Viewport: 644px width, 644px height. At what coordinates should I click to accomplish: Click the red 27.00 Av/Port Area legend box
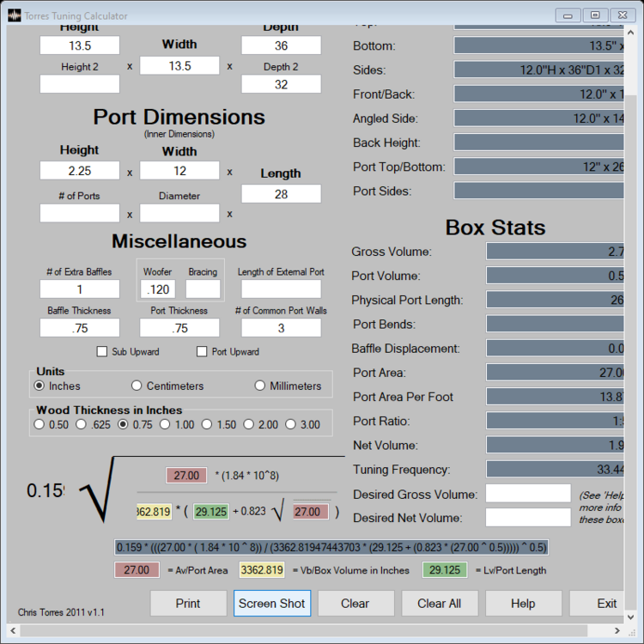(137, 569)
